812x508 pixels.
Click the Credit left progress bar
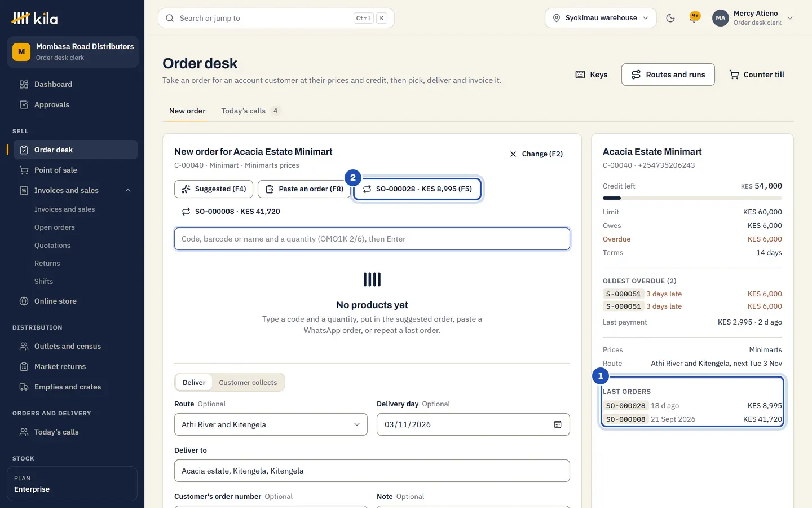pyautogui.click(x=692, y=198)
